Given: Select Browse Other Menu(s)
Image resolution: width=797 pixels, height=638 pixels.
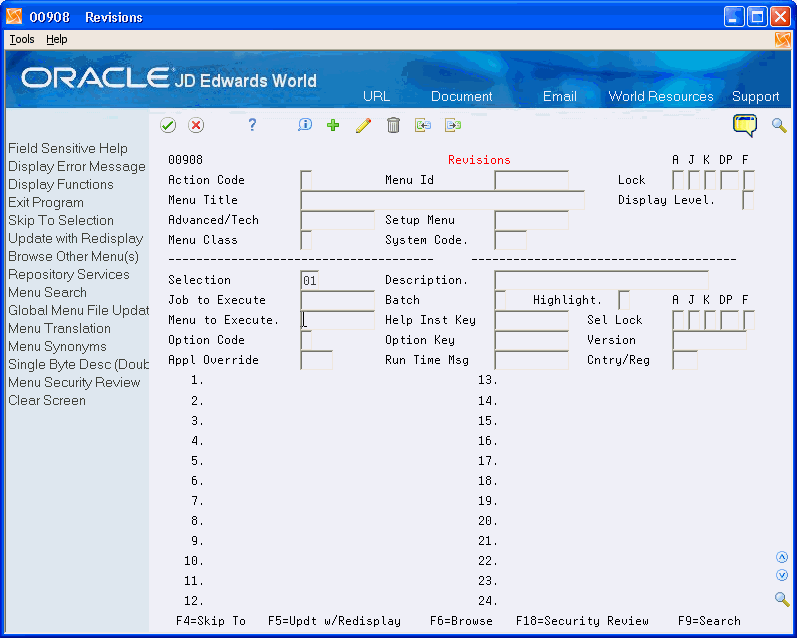Looking at the screenshot, I should (x=73, y=256).
